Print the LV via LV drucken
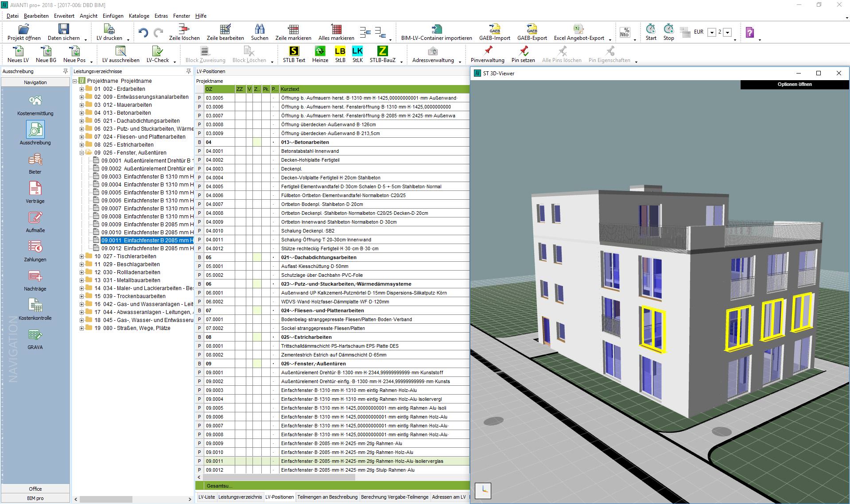The height and width of the screenshot is (504, 850). (x=109, y=32)
